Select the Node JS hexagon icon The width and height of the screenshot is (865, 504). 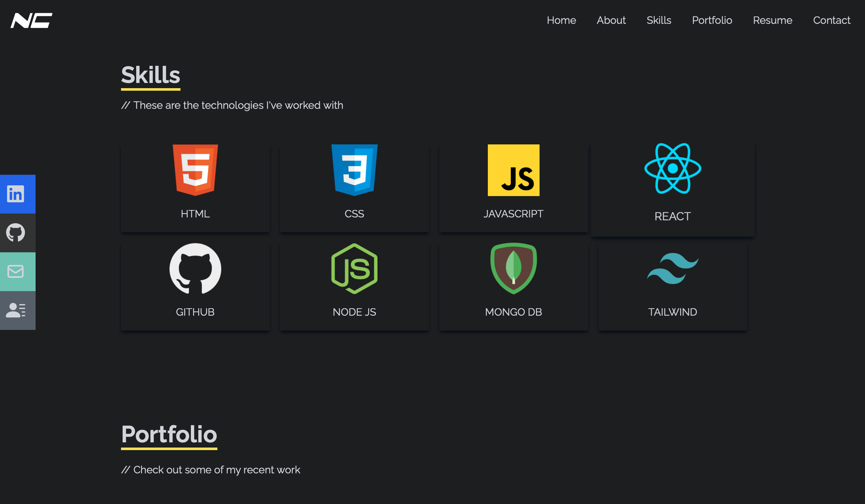(x=354, y=269)
